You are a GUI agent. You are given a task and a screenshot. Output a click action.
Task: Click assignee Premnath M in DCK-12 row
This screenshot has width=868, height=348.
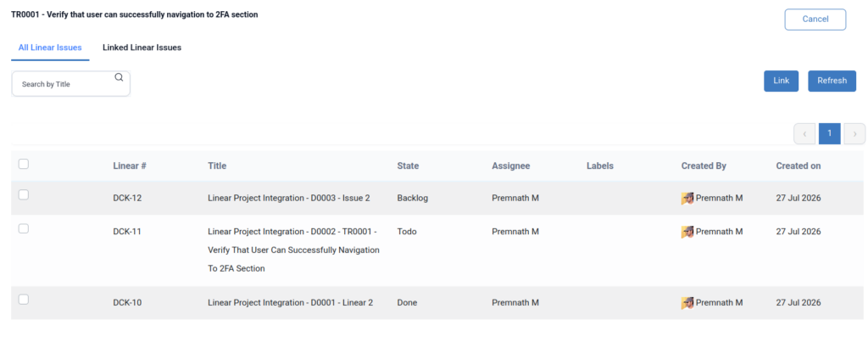coord(515,198)
